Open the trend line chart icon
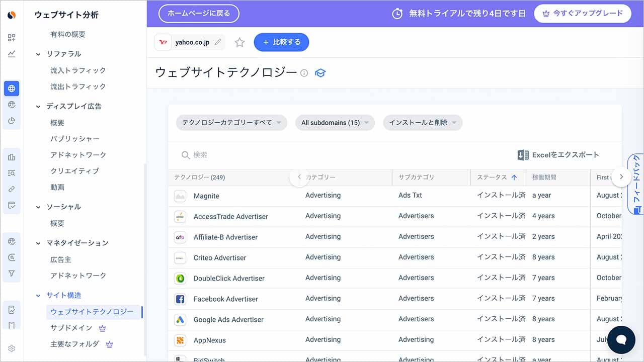 tap(12, 54)
